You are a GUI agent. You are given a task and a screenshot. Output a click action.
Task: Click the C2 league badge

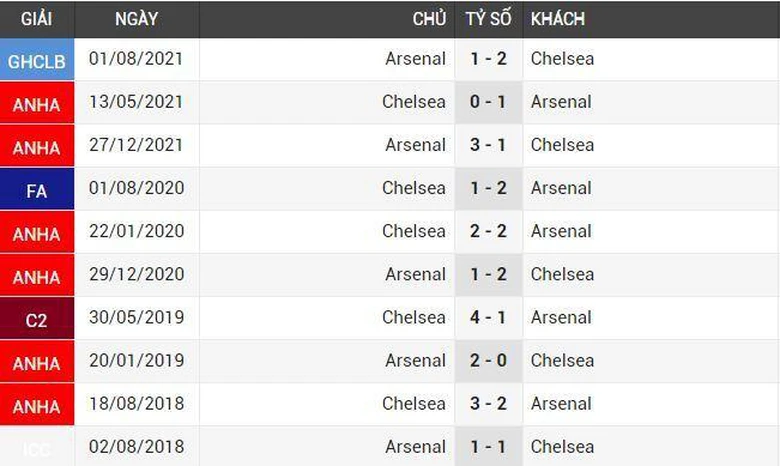pyautogui.click(x=37, y=320)
